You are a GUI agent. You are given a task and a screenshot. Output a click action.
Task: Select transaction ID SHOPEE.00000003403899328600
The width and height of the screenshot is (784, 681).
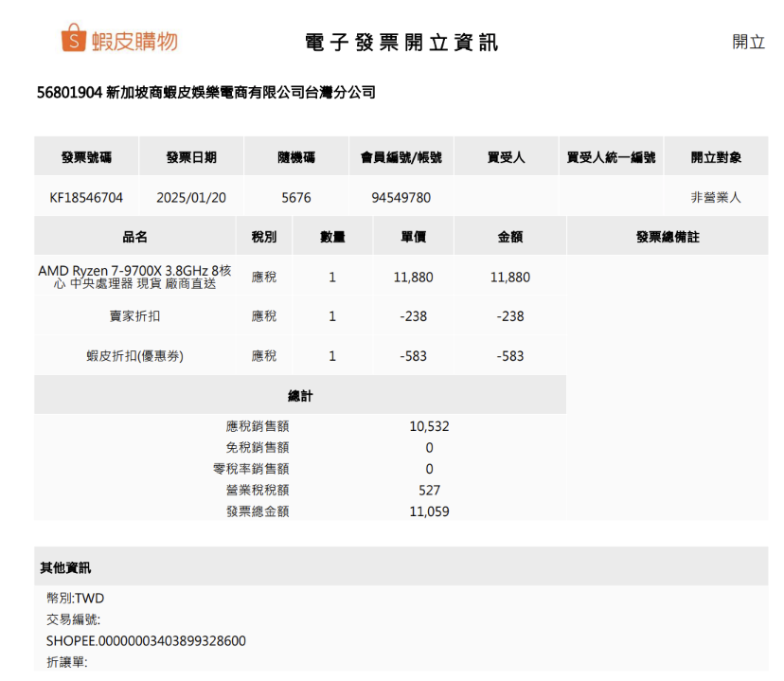point(146,641)
